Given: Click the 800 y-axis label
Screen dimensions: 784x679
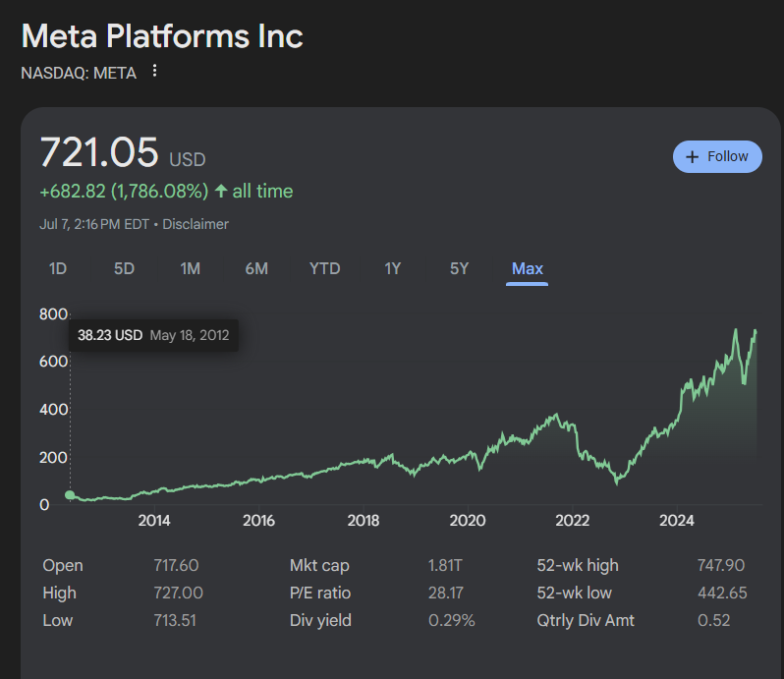Looking at the screenshot, I should click(x=53, y=314).
